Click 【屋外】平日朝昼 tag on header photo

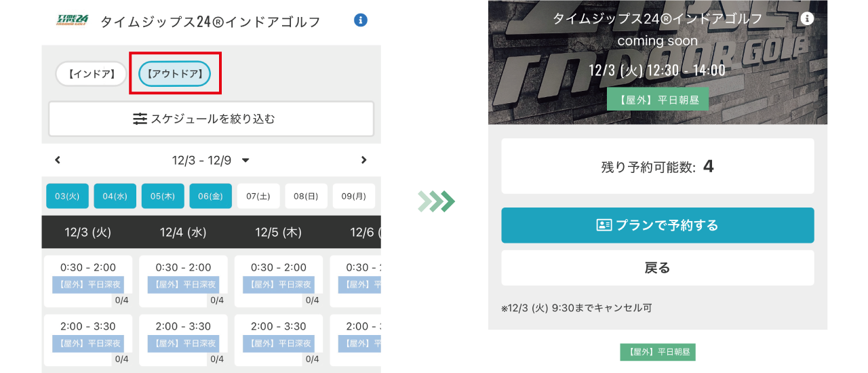pyautogui.click(x=658, y=99)
